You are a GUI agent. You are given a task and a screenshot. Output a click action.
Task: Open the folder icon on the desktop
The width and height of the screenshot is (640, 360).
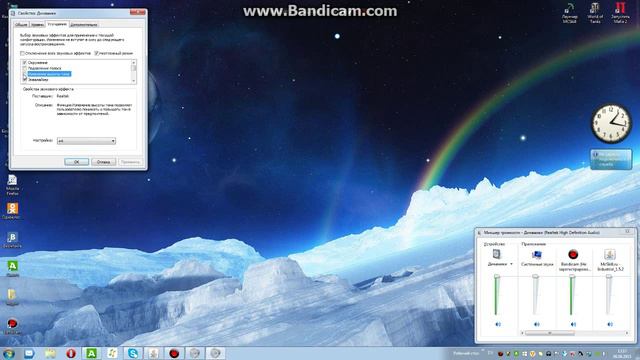point(12,297)
